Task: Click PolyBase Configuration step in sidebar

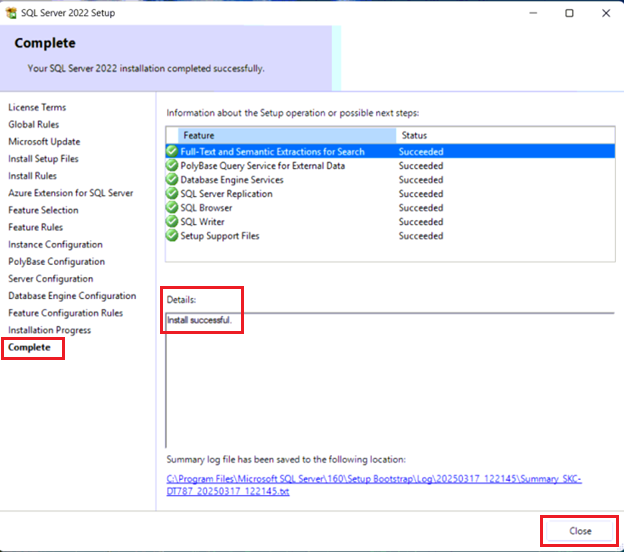Action: pos(57,261)
